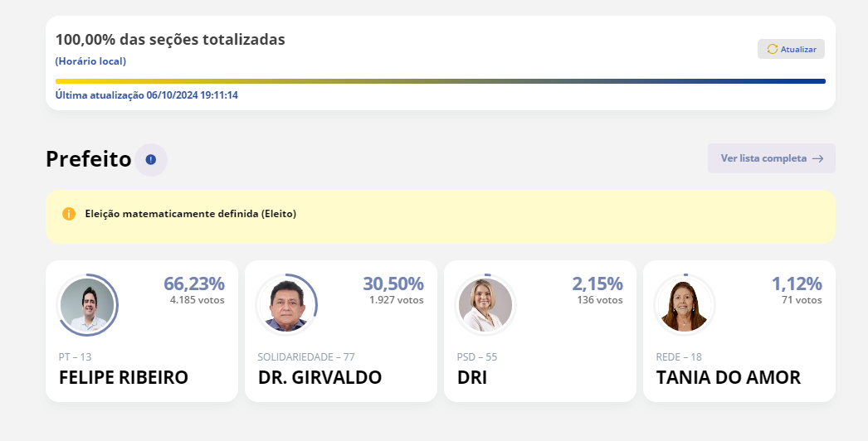Select the TANIA DO AMOR candidate name
Screen dimensions: 868x441
point(728,378)
